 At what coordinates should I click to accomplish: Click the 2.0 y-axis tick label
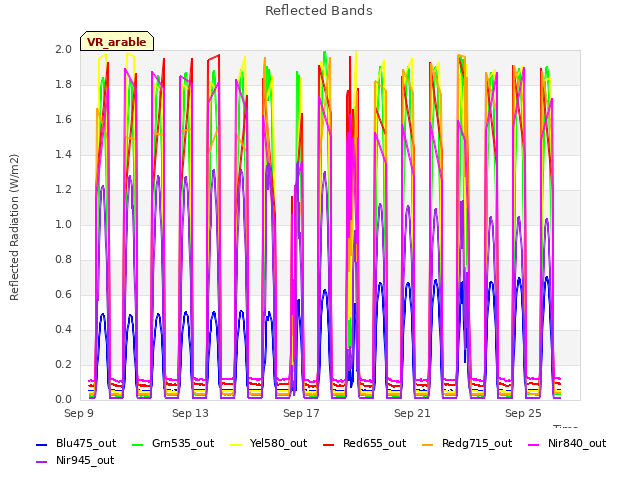click(64, 49)
